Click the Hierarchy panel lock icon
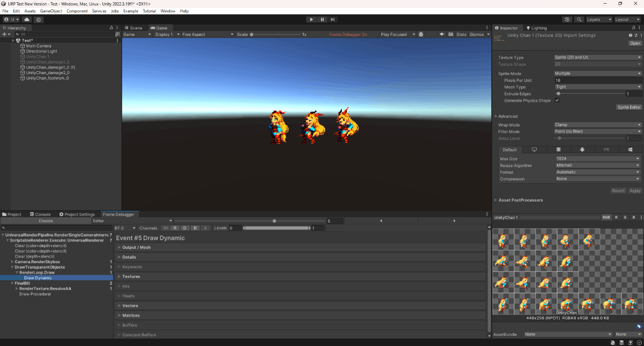This screenshot has height=346, width=644. coord(111,28)
